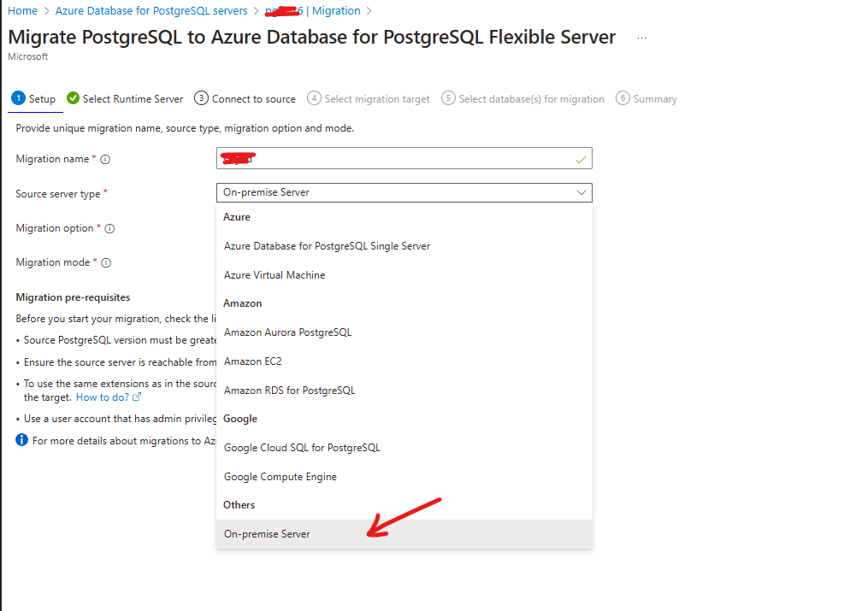Choose Azure Database for PostgreSQL Single Server

[x=404, y=246]
